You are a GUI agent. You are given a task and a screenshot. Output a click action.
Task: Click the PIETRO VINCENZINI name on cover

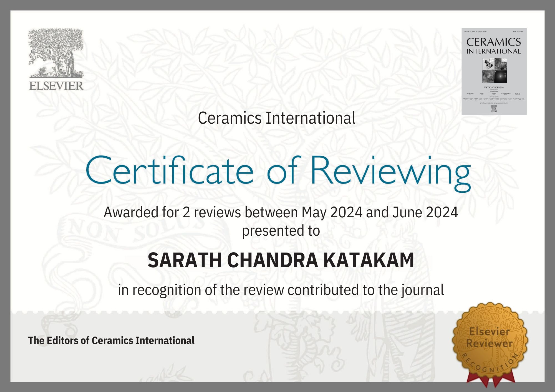pos(494,88)
